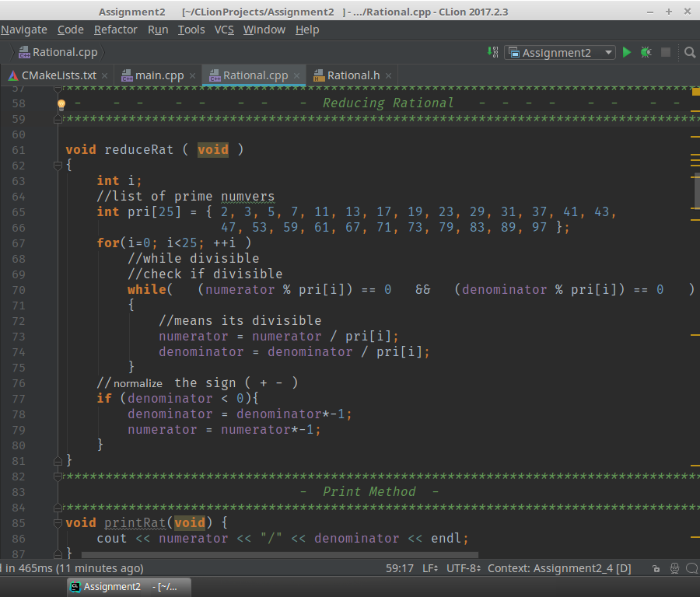Click line number 70 in the gutter
Image resolution: width=700 pixels, height=597 pixels.
click(19, 290)
